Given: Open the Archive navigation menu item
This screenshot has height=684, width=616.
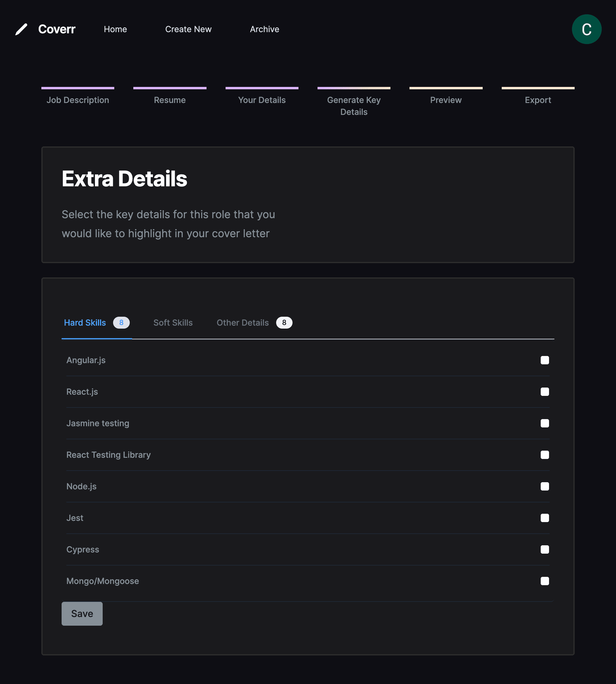Looking at the screenshot, I should click(x=265, y=29).
